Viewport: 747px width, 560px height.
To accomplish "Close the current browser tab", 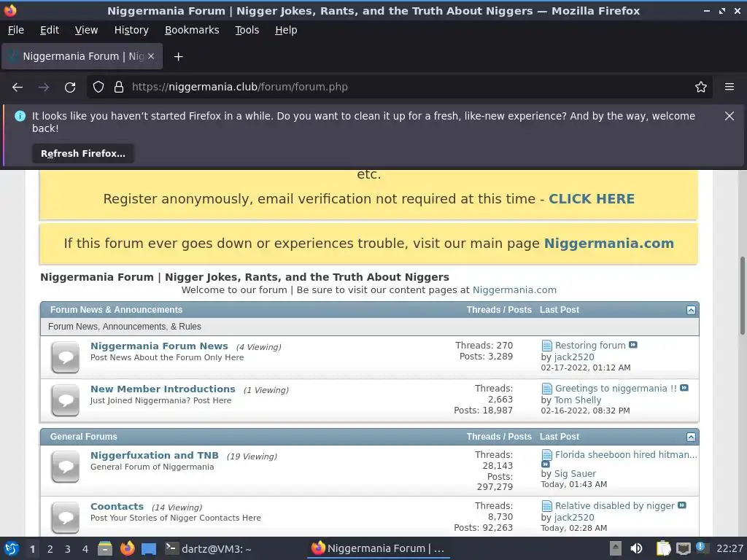I will coord(151,56).
